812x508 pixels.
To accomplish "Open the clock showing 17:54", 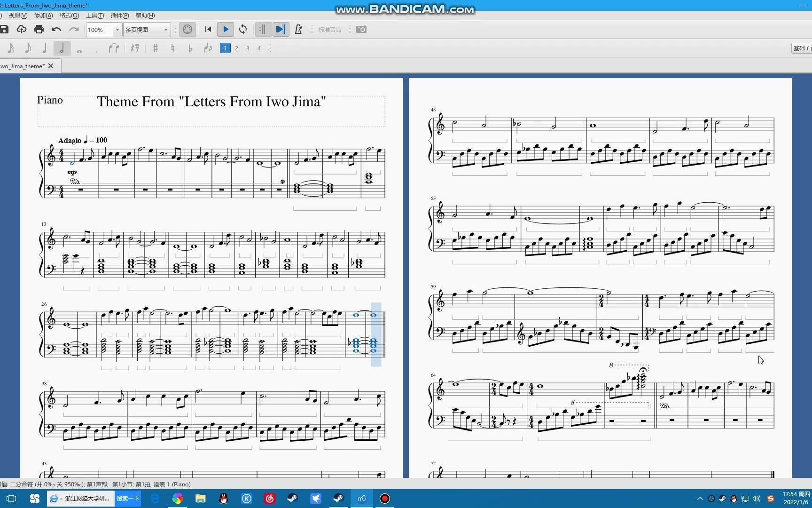I will click(796, 499).
